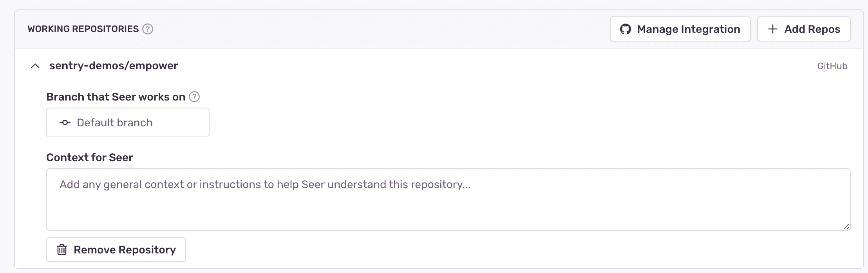Viewport: 868px width, 273px height.
Task: Open the Manage Integration page
Action: click(x=680, y=29)
